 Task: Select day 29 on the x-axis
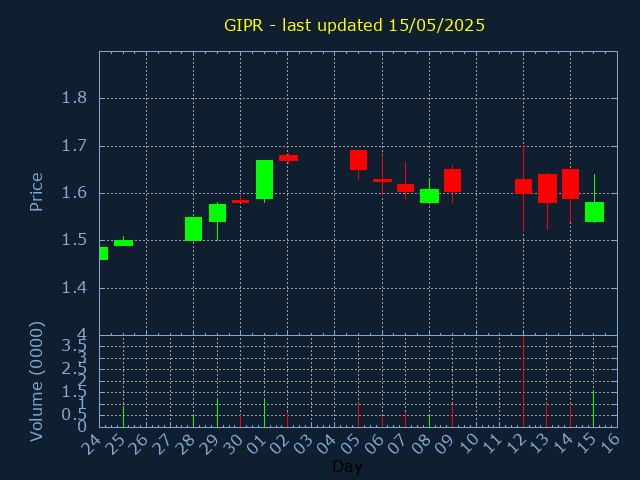click(x=209, y=444)
